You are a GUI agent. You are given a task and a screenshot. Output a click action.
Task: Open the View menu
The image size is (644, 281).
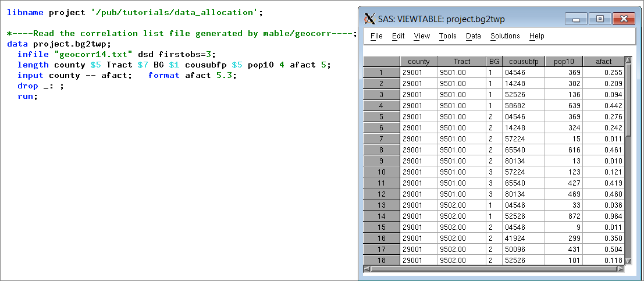pos(422,36)
